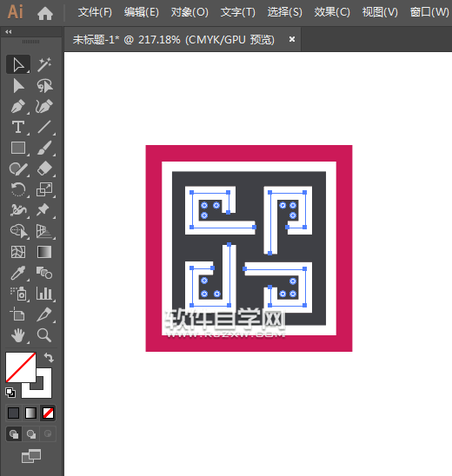Viewport: 452px width, 476px height.
Task: Go to Illustrator home screen
Action: [x=45, y=13]
